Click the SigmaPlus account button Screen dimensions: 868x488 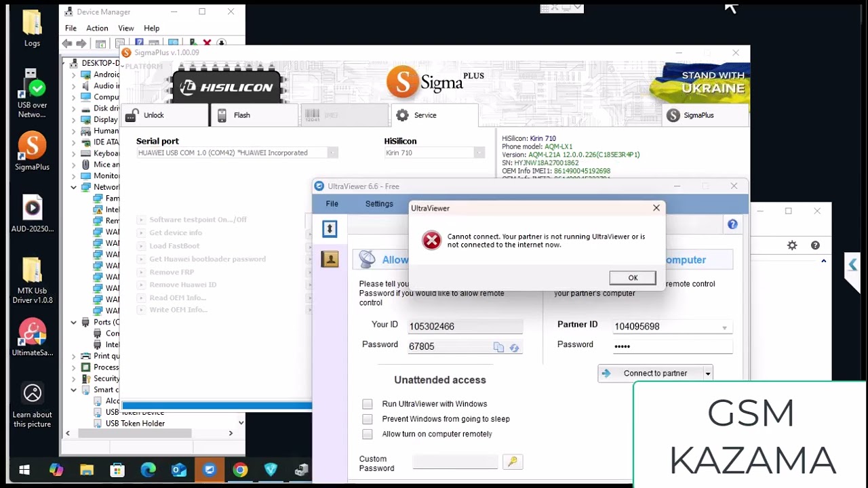705,115
